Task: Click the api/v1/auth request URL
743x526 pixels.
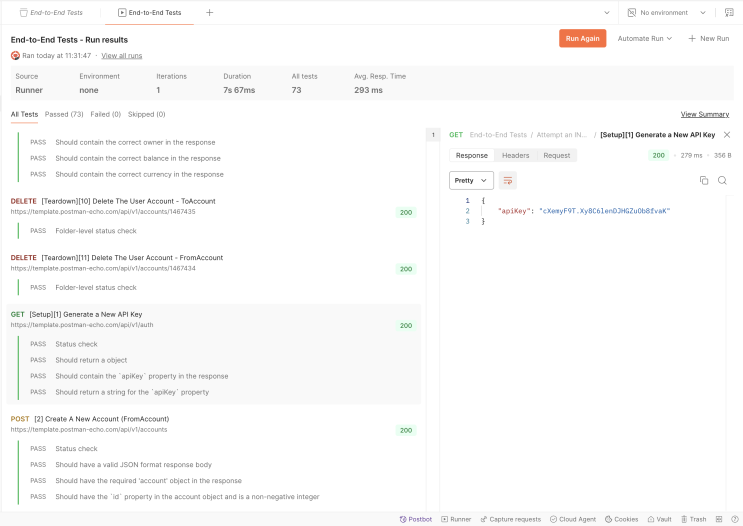Action: tap(82, 325)
